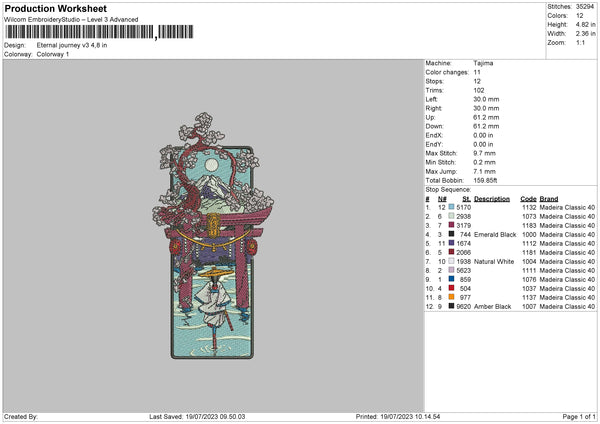Image resolution: width=600 pixels, height=424 pixels.
Task: Click thread code 1004
Action: (x=529, y=262)
